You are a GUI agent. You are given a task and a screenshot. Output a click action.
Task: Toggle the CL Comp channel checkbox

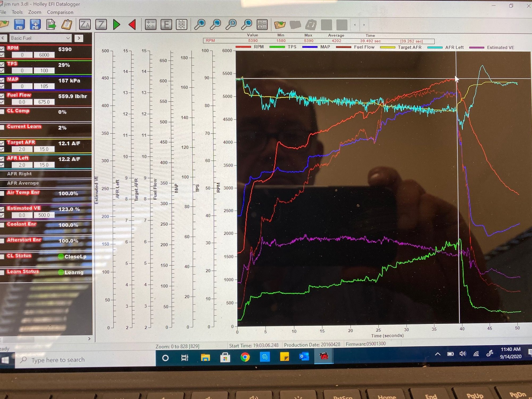coord(2,111)
